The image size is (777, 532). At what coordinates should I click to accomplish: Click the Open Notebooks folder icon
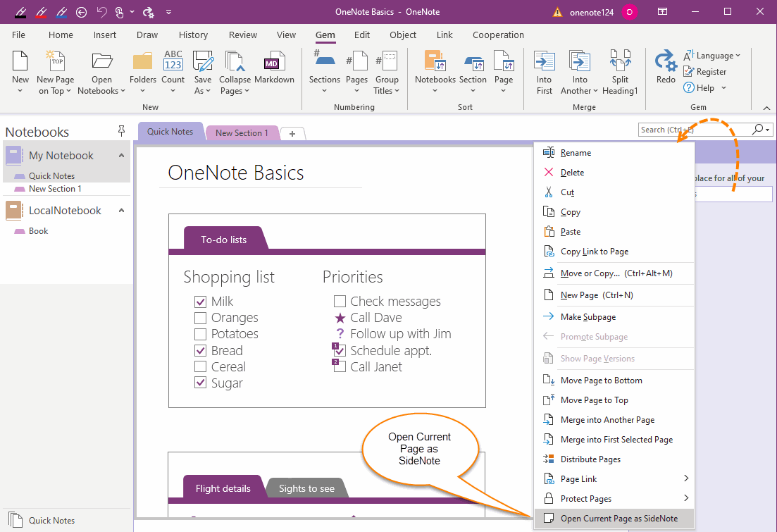pyautogui.click(x=101, y=61)
